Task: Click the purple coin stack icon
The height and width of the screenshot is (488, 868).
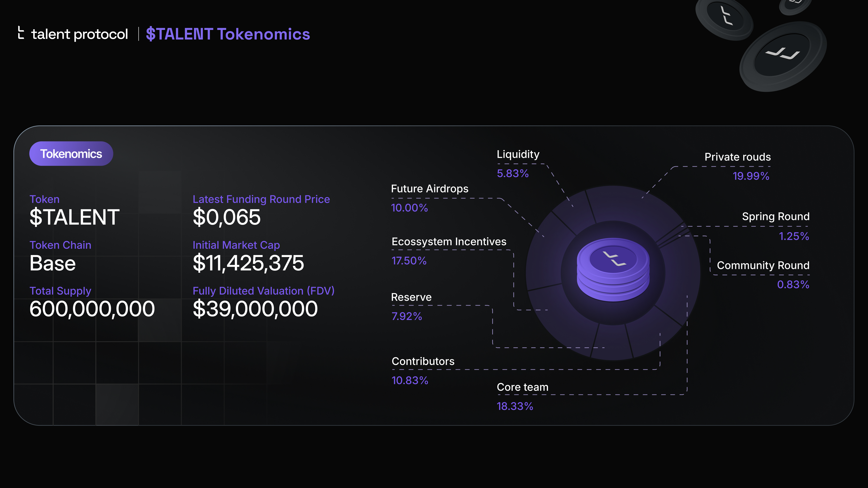Action: point(613,269)
